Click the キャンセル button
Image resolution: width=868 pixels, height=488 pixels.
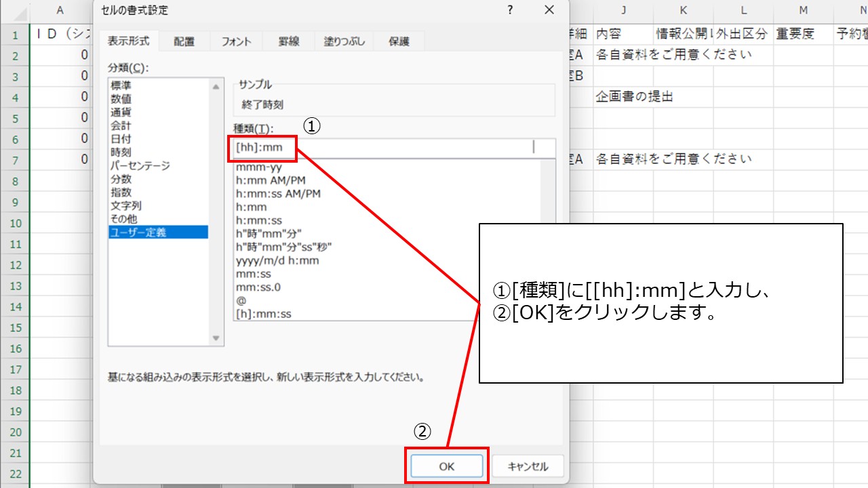(x=528, y=466)
